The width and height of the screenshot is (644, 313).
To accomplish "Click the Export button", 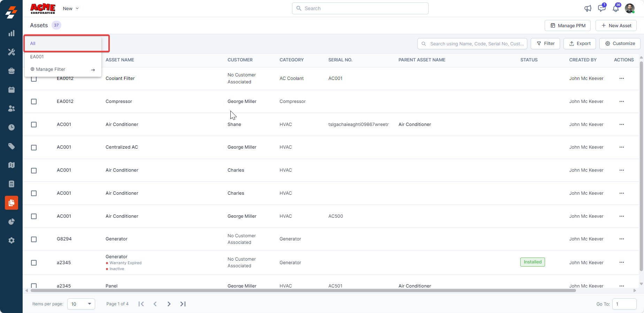I will pyautogui.click(x=580, y=44).
